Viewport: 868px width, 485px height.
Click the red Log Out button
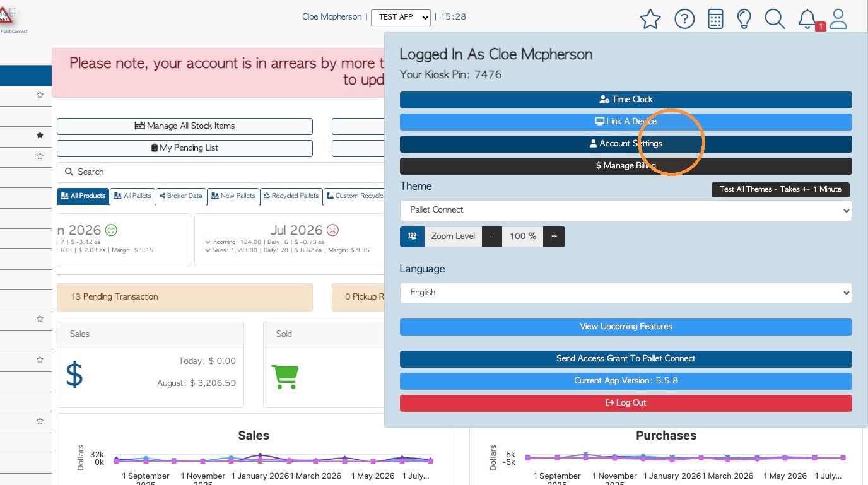point(626,403)
